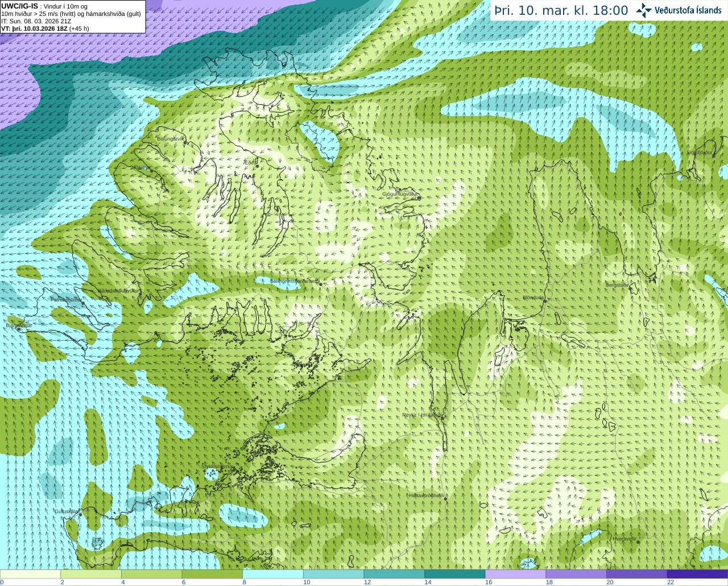Click the Reykir í Hrútafirði station label

(x=422, y=415)
